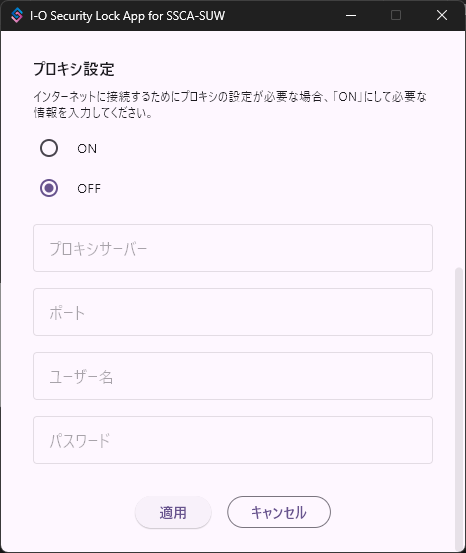Viewport: 466px width, 553px height.
Task: Click into the ポート field
Action: 233,312
